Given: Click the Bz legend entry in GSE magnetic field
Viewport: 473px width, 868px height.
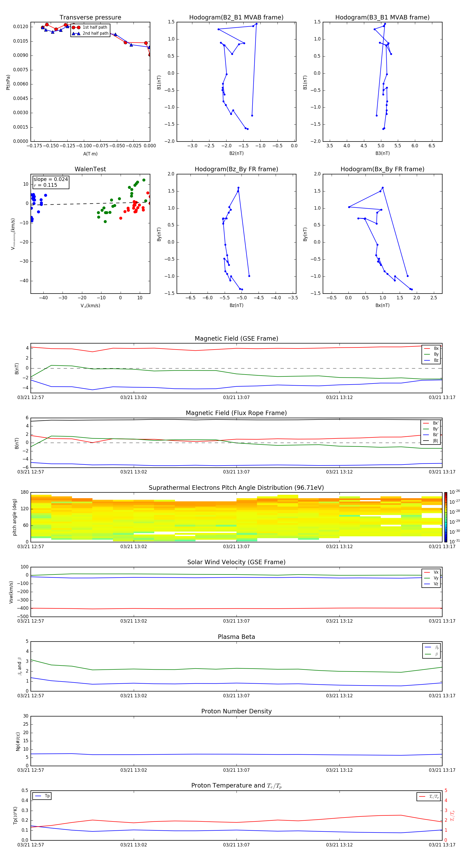Looking at the screenshot, I should (x=431, y=360).
